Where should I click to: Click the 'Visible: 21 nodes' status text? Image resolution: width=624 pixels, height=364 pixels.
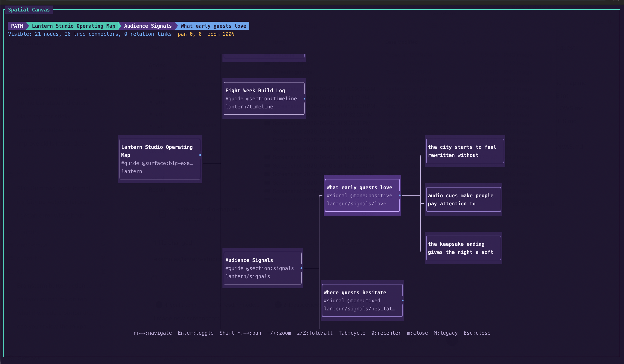33,34
